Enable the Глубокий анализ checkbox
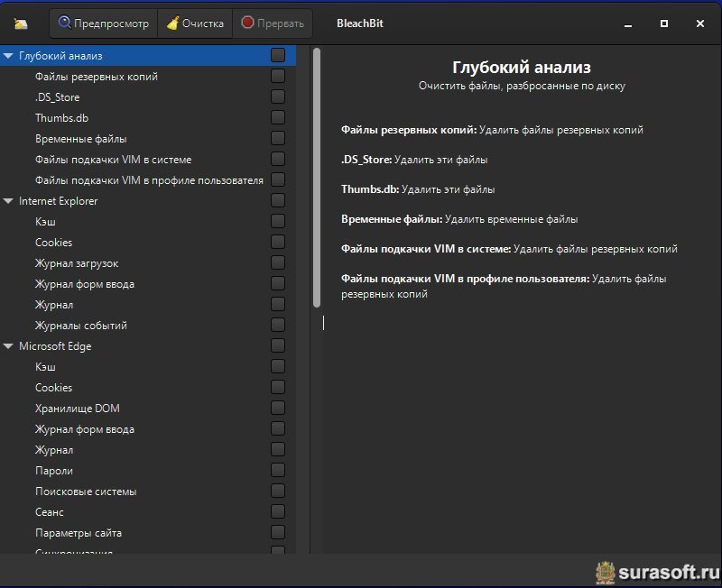 pyautogui.click(x=278, y=56)
